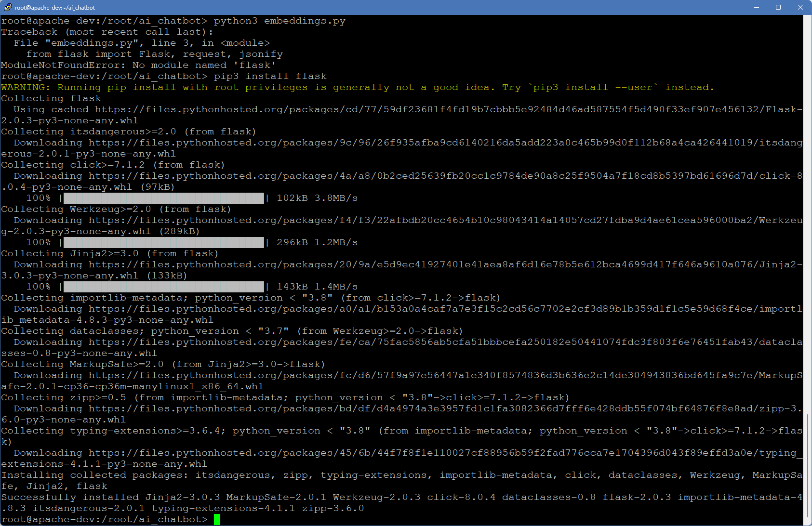Click the 'python3 embeddings.py' command text
The width and height of the screenshot is (812, 526).
coord(280,21)
